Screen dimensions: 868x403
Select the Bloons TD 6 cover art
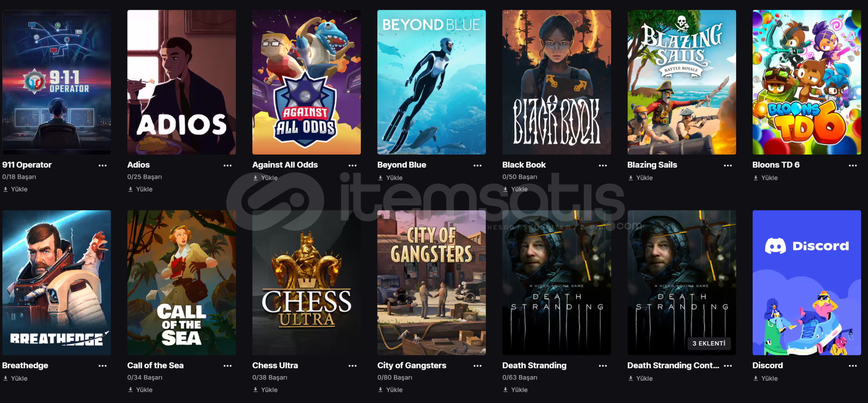[x=807, y=82]
